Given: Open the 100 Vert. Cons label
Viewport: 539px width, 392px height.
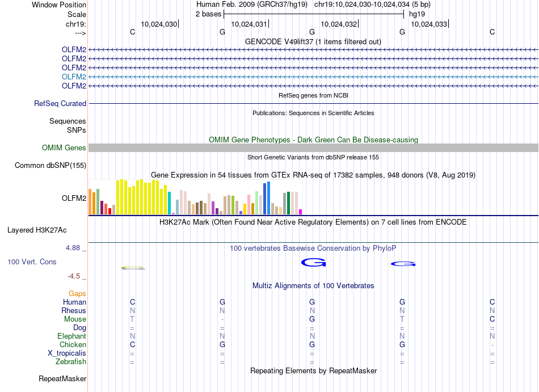Looking at the screenshot, I should (32, 262).
